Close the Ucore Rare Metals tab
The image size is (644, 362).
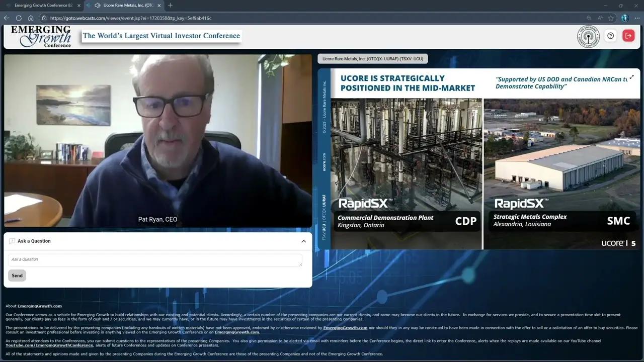click(159, 6)
